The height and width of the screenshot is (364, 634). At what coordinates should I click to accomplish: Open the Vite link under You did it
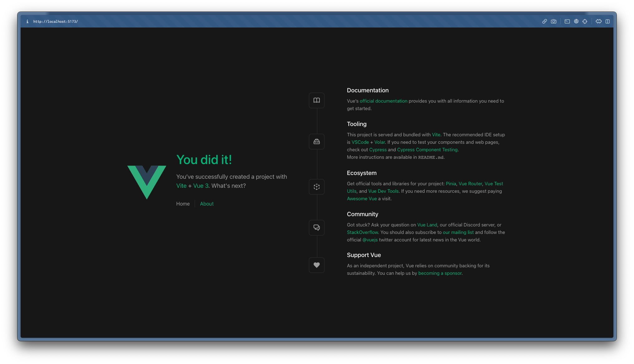tap(181, 186)
